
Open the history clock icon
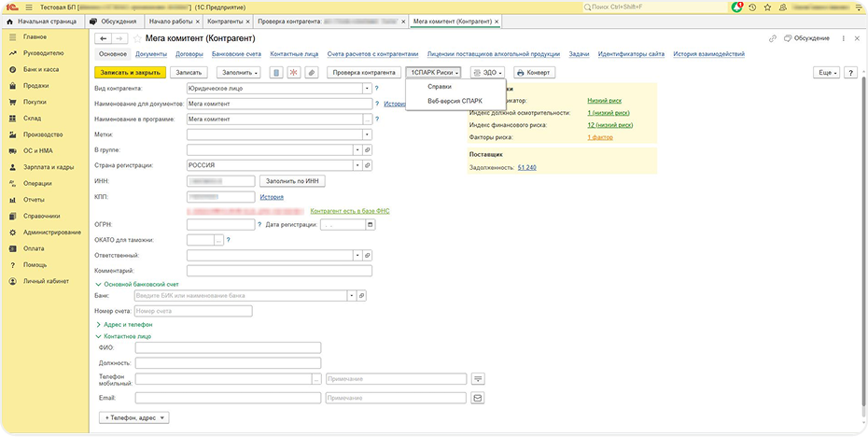click(x=751, y=7)
